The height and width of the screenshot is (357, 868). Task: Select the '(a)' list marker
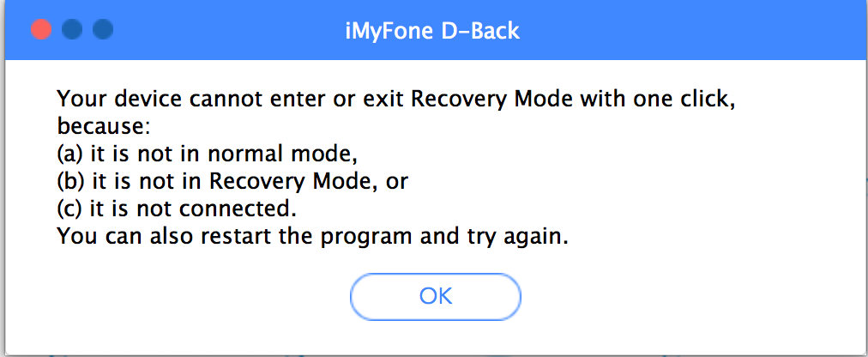(x=72, y=154)
